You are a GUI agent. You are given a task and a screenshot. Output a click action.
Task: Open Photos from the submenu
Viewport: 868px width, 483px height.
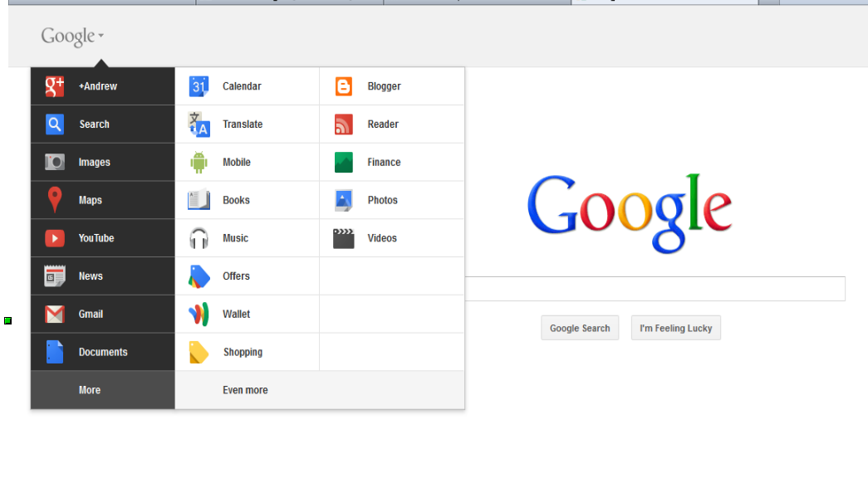pos(392,200)
